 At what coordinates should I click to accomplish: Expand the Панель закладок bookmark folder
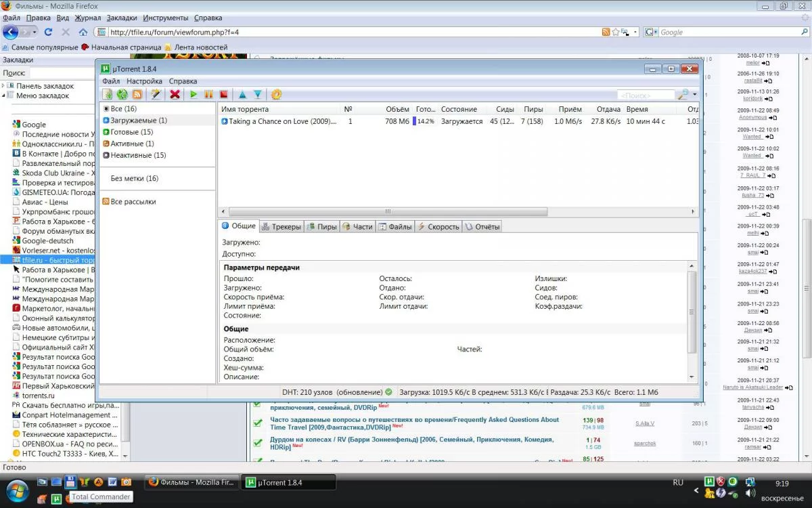4,86
